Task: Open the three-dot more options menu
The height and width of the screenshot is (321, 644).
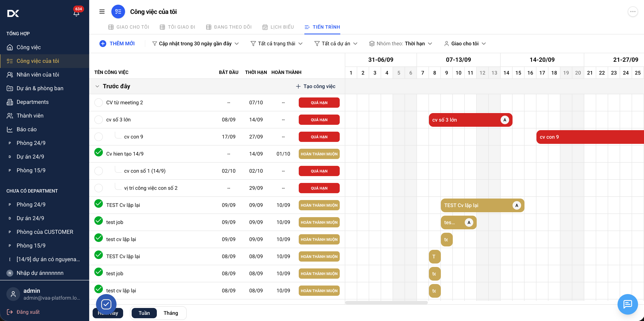Action: [633, 12]
